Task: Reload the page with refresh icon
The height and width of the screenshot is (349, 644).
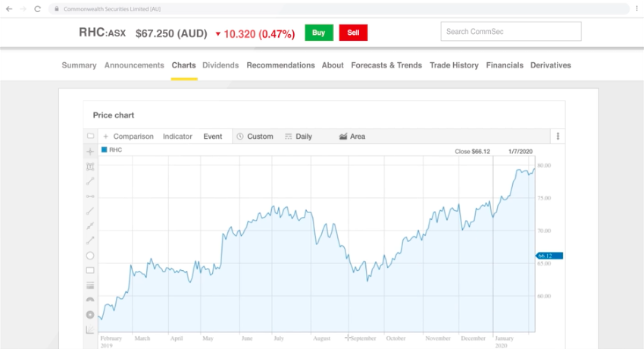Action: (37, 8)
